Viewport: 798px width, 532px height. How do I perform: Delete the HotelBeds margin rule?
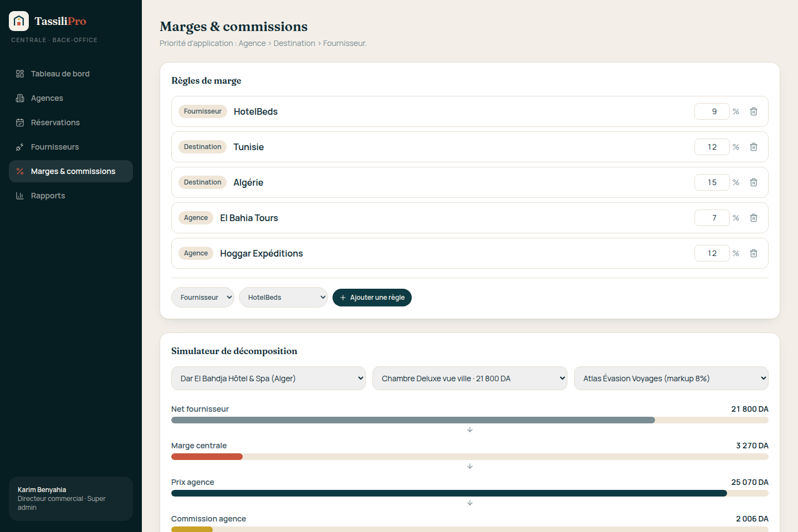754,111
